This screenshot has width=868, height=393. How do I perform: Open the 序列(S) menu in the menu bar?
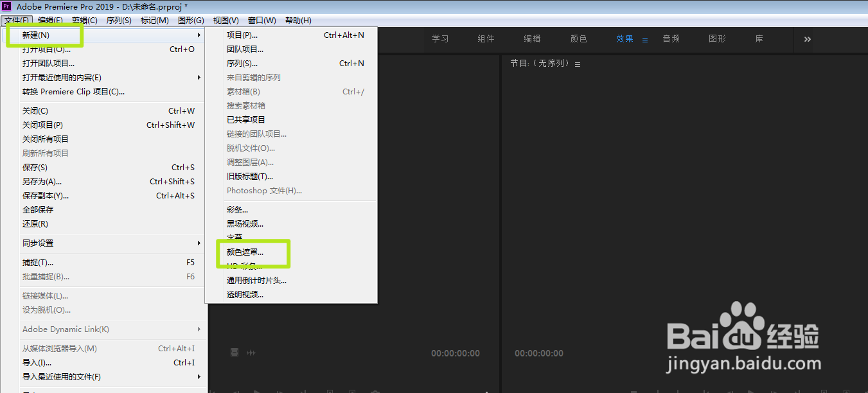tap(119, 21)
